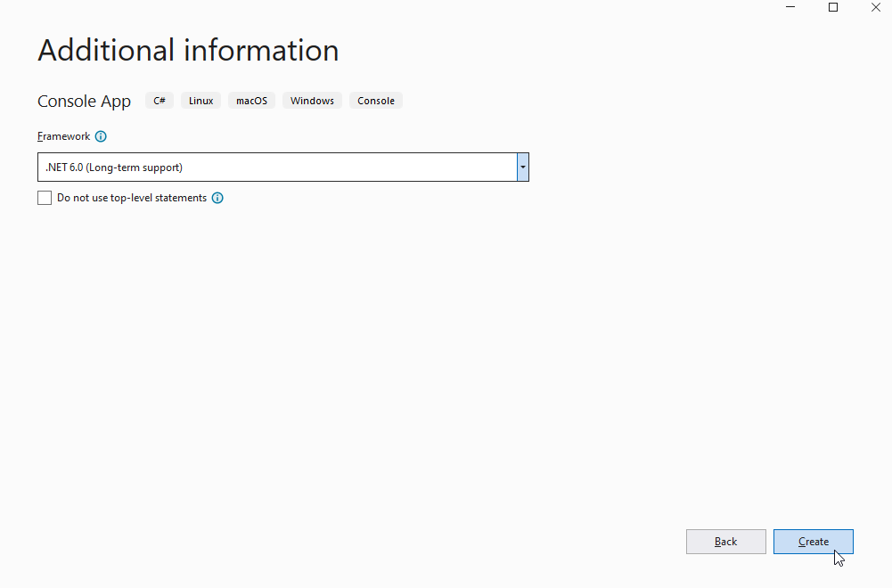Click the Console App template name
Screen dimensions: 892x588
[x=84, y=102]
